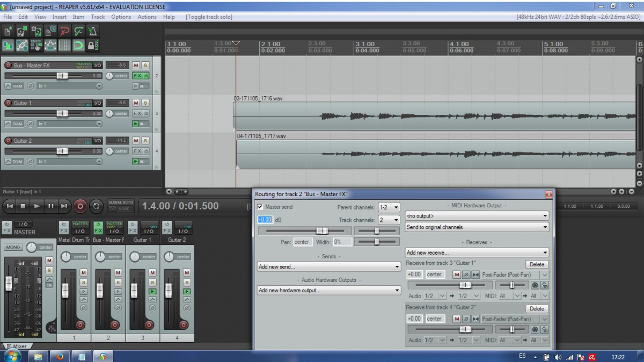Toggle the Metronome toolbar icon
This screenshot has height=362, width=644.
pyautogui.click(x=93, y=31)
